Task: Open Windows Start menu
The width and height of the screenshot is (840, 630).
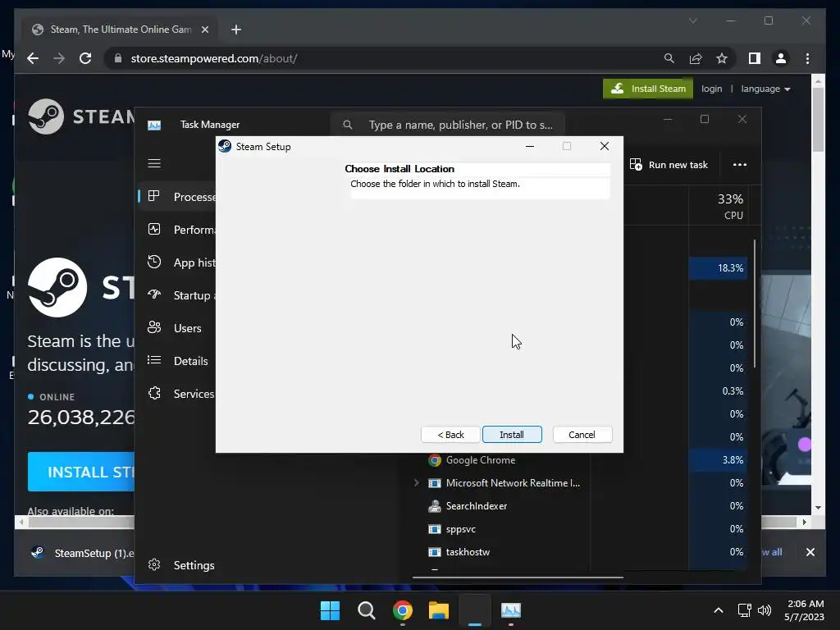Action: pyautogui.click(x=330, y=610)
